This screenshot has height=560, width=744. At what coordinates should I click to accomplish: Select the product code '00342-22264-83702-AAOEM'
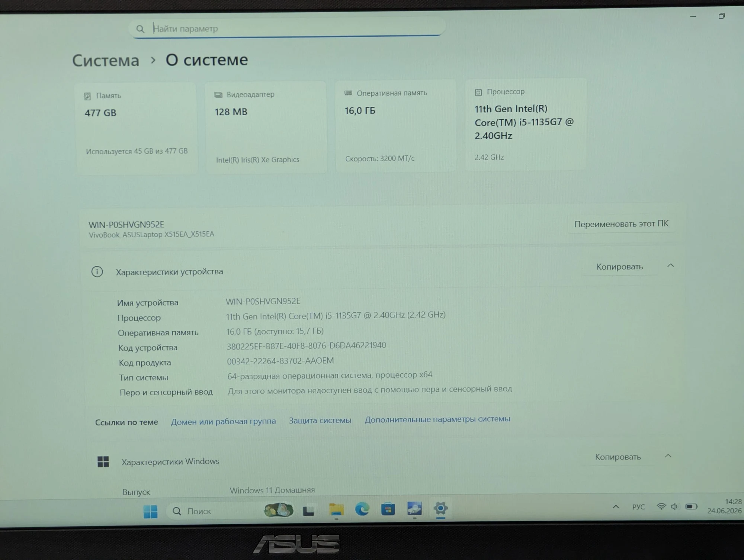(x=280, y=361)
